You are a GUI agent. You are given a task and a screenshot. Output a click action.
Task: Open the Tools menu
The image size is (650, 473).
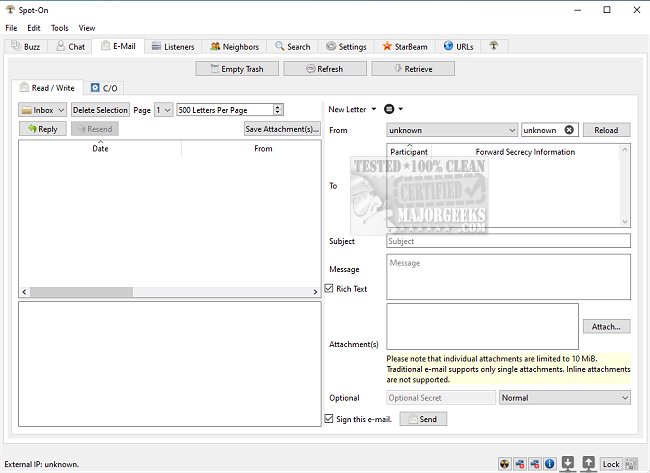pyautogui.click(x=60, y=28)
